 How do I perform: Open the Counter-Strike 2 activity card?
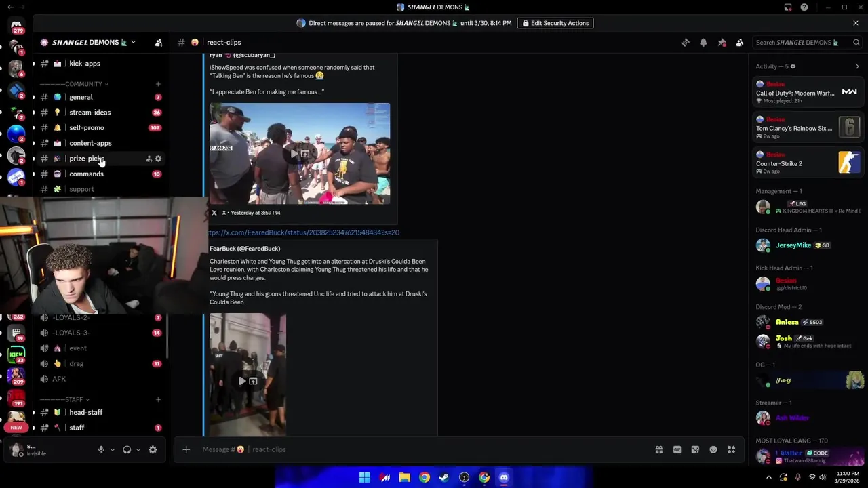(808, 163)
